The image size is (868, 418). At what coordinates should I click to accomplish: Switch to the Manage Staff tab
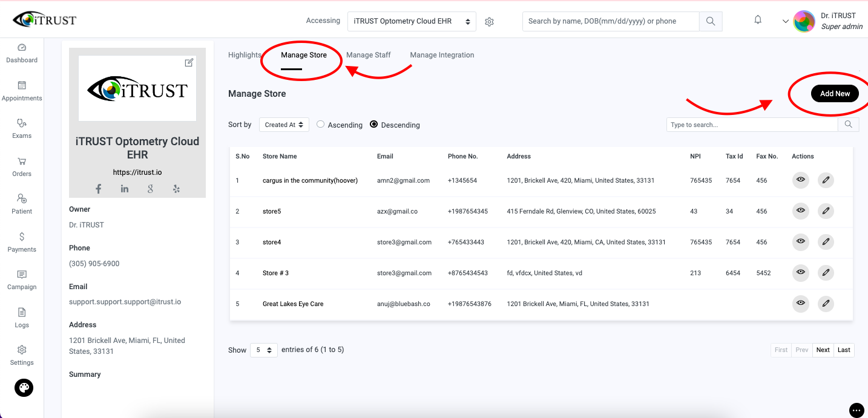(368, 55)
